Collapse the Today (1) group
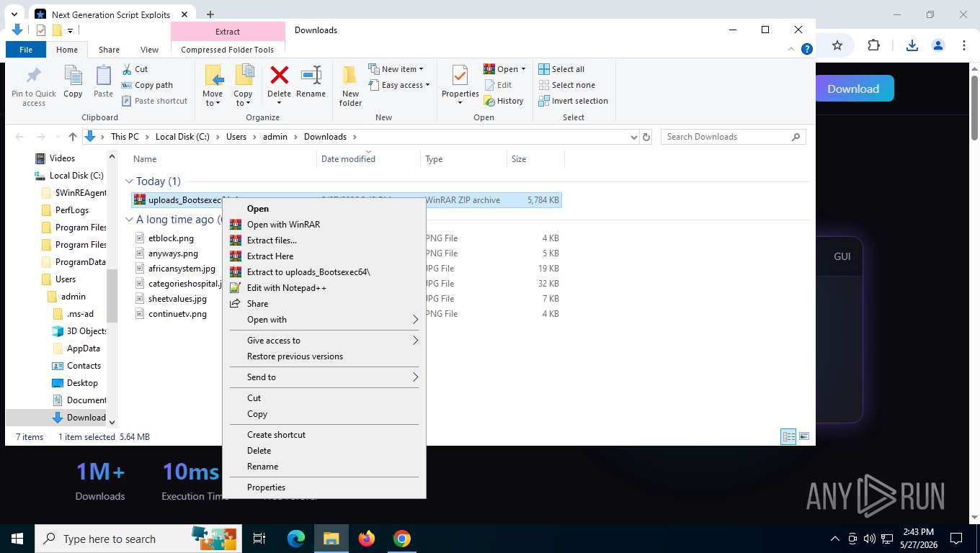The height and width of the screenshot is (553, 980). tap(129, 181)
